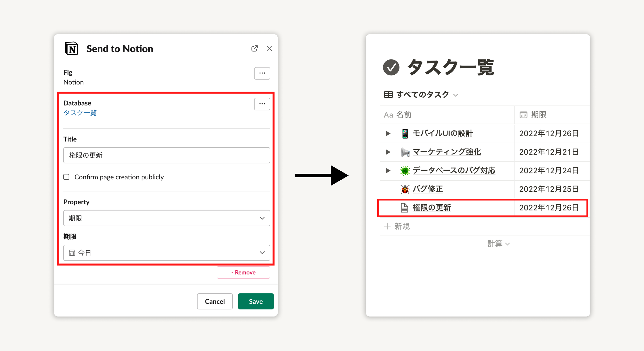Click the Notion logo icon in the dialog header
This screenshot has height=351, width=644.
71,49
